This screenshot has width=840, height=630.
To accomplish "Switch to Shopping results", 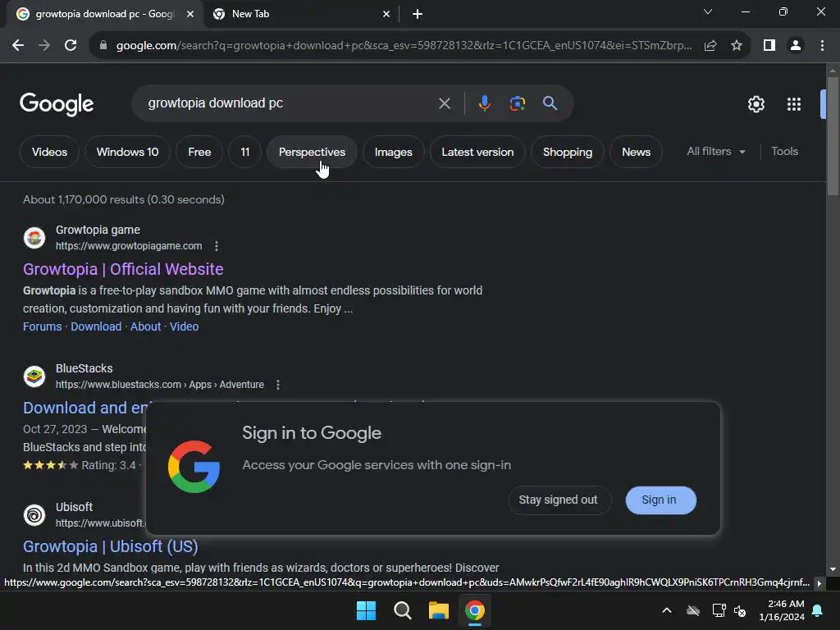I will (x=568, y=152).
